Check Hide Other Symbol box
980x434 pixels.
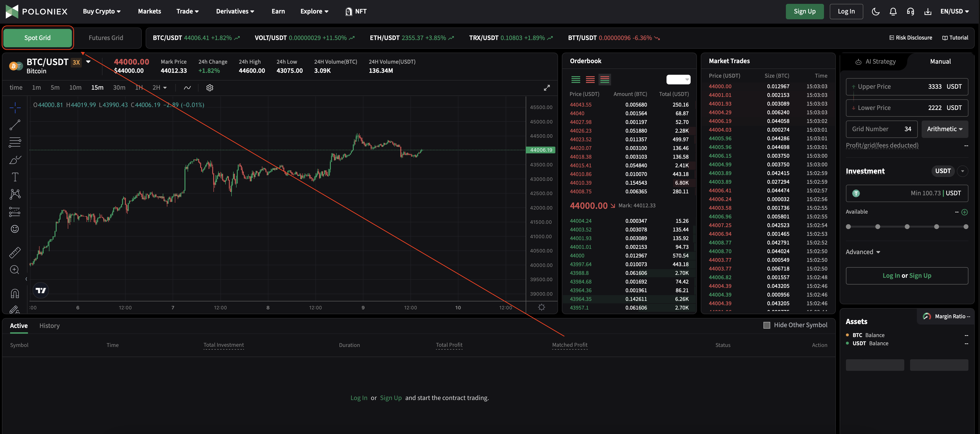(767, 325)
